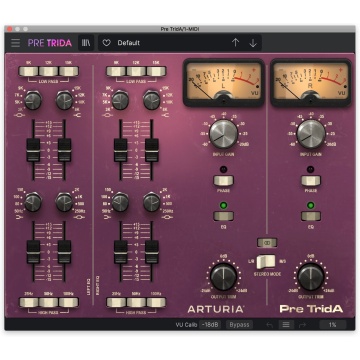Open the VU Calib -18dB value menu
The image size is (360, 360).
(210, 325)
